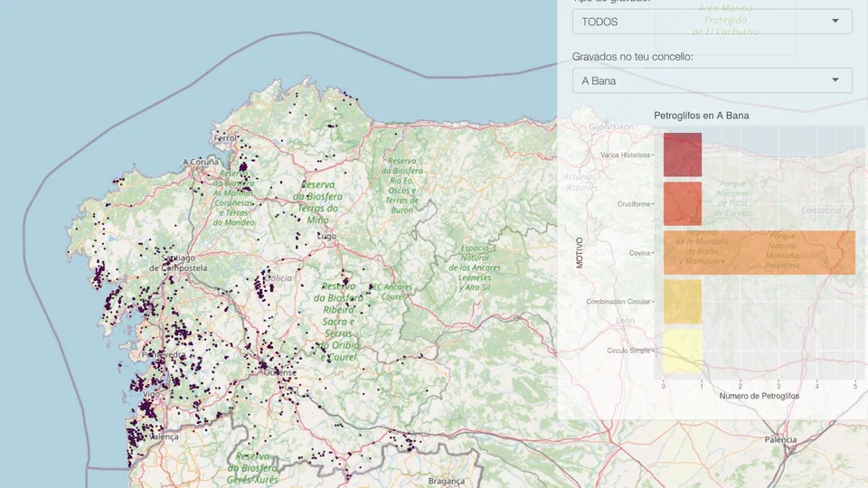Click 'Reserva da Biosfera Gerês-Xurés' label
The height and width of the screenshot is (488, 868).
point(252,468)
